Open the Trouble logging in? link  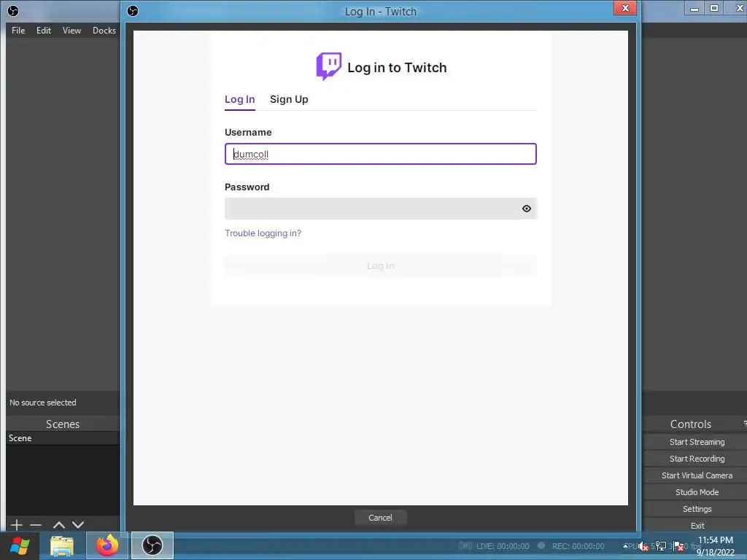point(263,233)
